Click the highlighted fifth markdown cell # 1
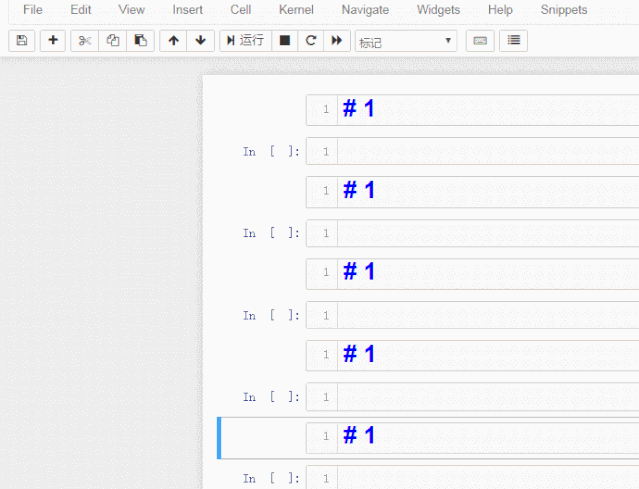The width and height of the screenshot is (639, 489). pyautogui.click(x=473, y=438)
